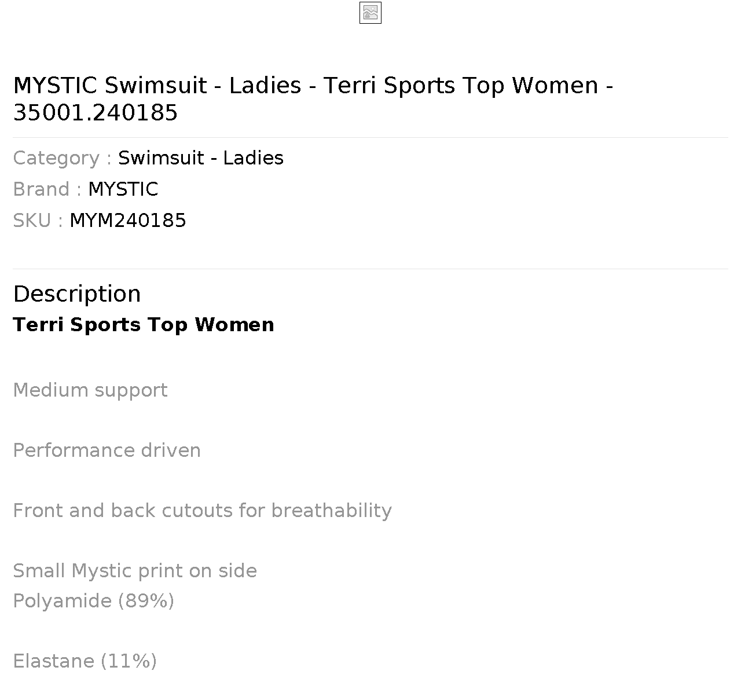Select the SKU value MYM240185

click(128, 221)
